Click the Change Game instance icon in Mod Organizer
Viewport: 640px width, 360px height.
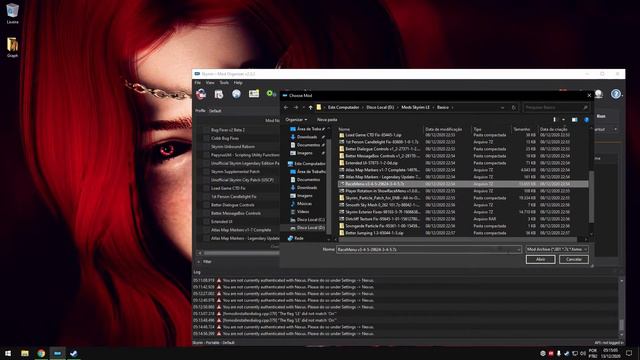click(201, 94)
